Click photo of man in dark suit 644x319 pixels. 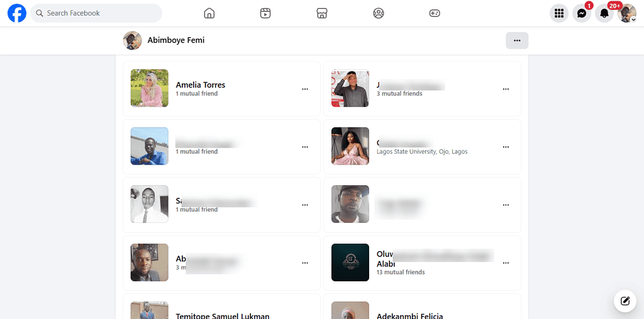150,262
